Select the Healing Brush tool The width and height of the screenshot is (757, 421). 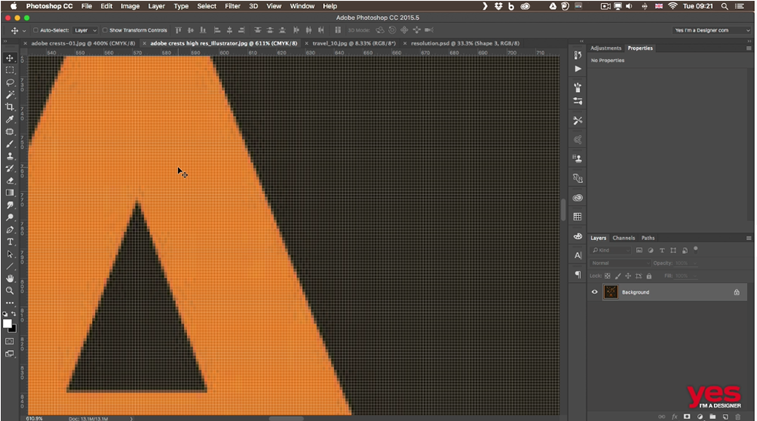[10, 131]
